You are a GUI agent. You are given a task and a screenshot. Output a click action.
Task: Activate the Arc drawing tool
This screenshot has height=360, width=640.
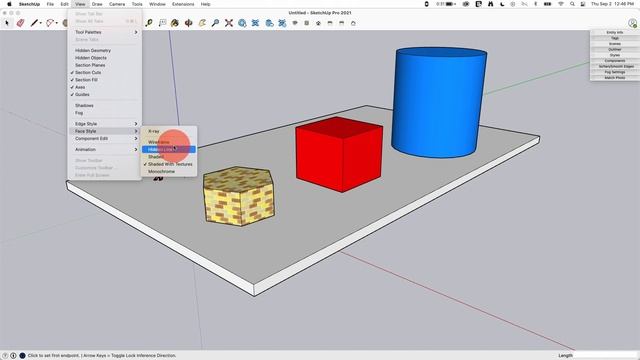pyautogui.click(x=49, y=23)
